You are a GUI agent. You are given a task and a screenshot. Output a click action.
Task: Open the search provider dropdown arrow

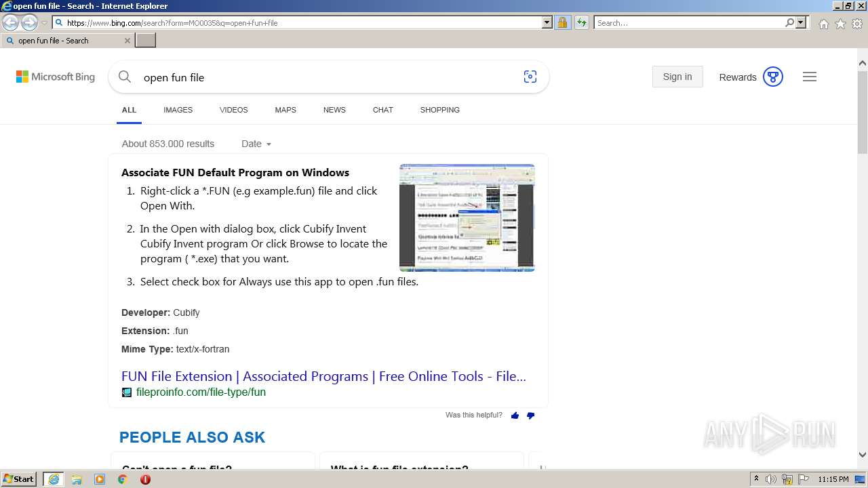click(801, 23)
